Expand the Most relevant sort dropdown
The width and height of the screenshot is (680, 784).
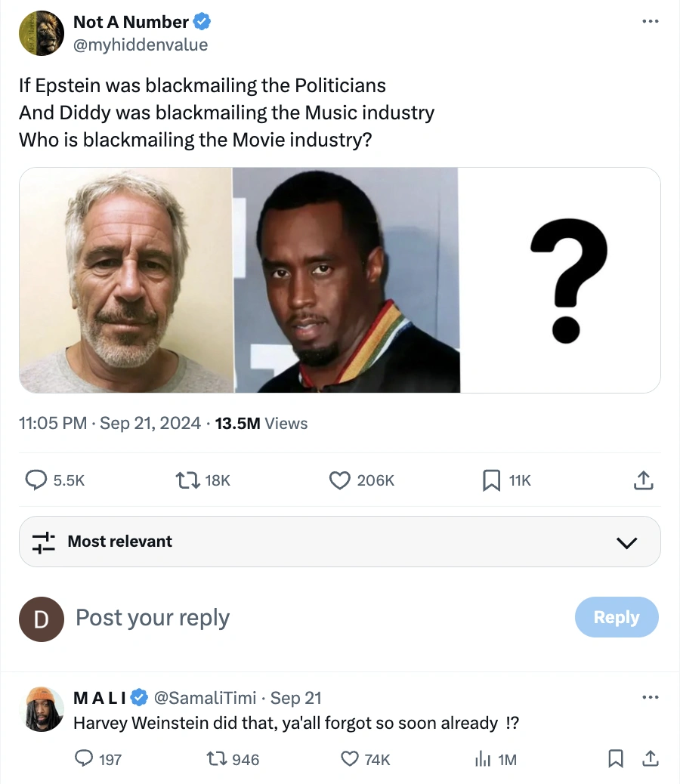[x=626, y=542]
